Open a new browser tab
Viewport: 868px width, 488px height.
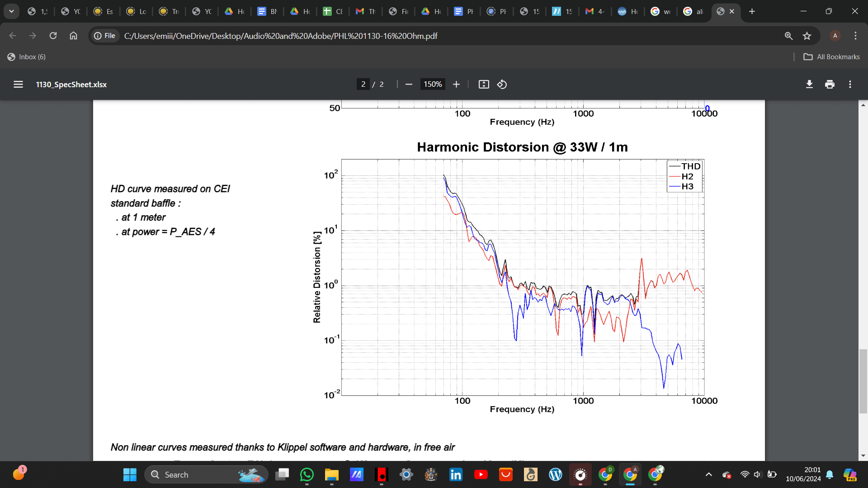click(x=752, y=11)
